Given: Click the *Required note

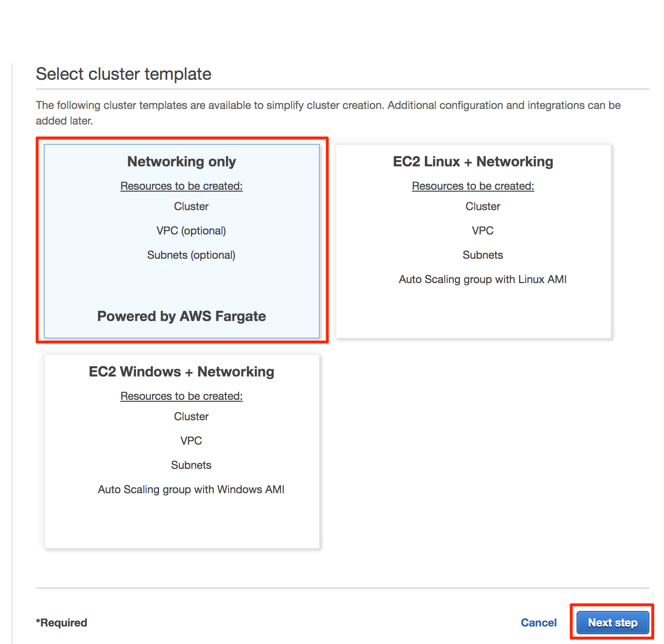Looking at the screenshot, I should point(61,623).
